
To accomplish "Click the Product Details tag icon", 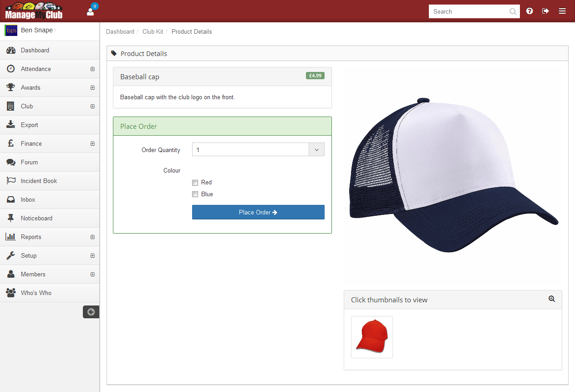I will click(114, 53).
